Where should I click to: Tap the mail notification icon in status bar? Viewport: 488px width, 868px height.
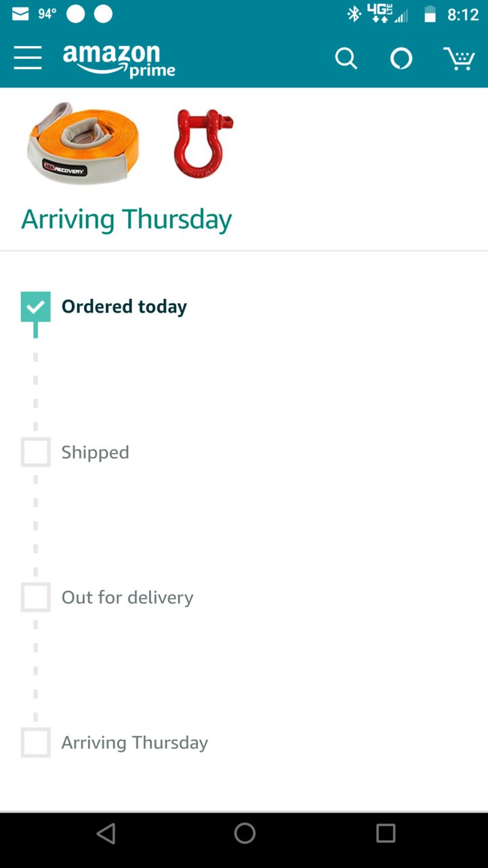(x=20, y=14)
